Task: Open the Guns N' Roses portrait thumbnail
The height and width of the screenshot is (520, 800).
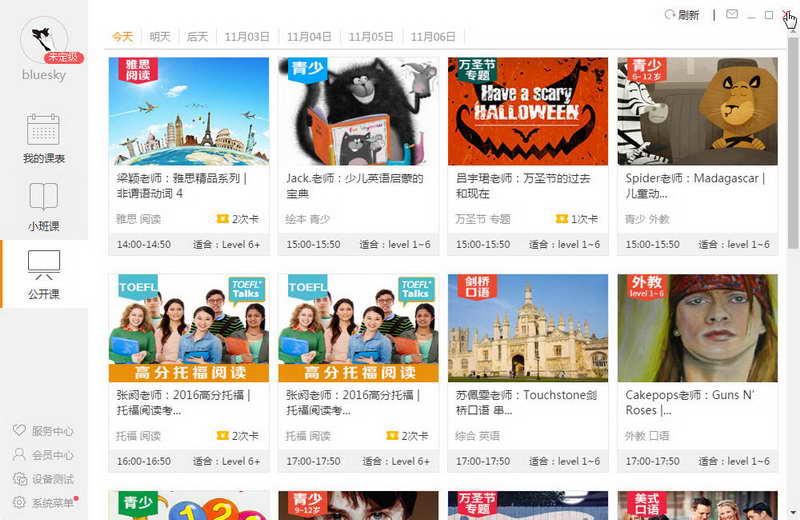Action: point(697,328)
